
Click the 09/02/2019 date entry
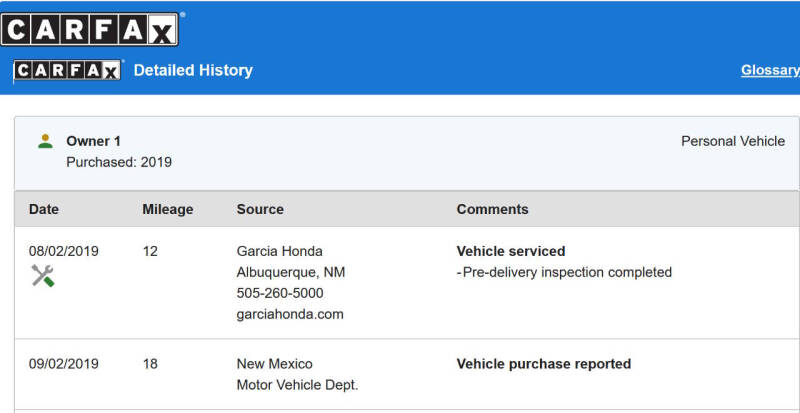click(64, 363)
